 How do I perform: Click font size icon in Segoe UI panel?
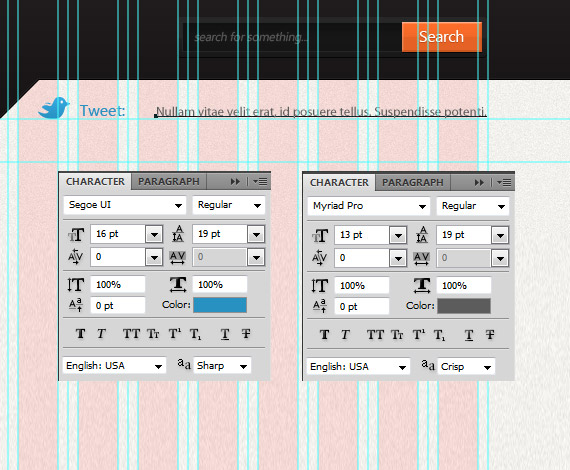pyautogui.click(x=76, y=234)
